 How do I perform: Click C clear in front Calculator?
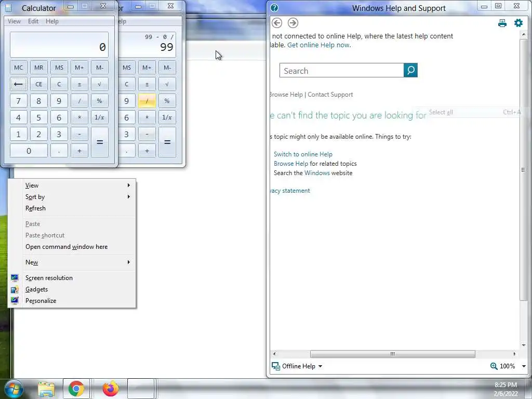point(59,84)
